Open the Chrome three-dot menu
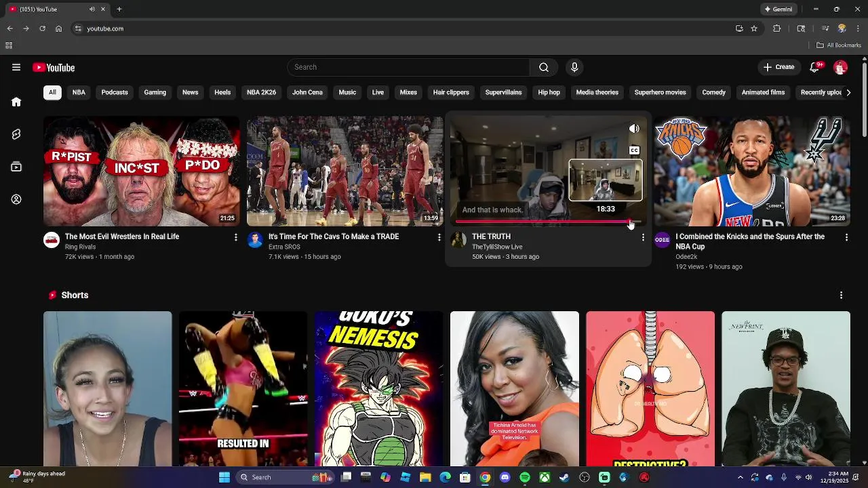Viewport: 868px width, 488px height. 858,28
